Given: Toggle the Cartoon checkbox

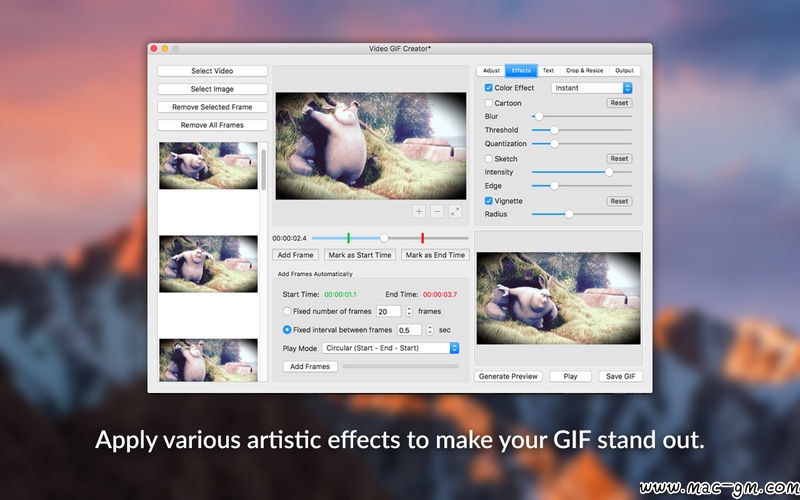Looking at the screenshot, I should [x=488, y=103].
